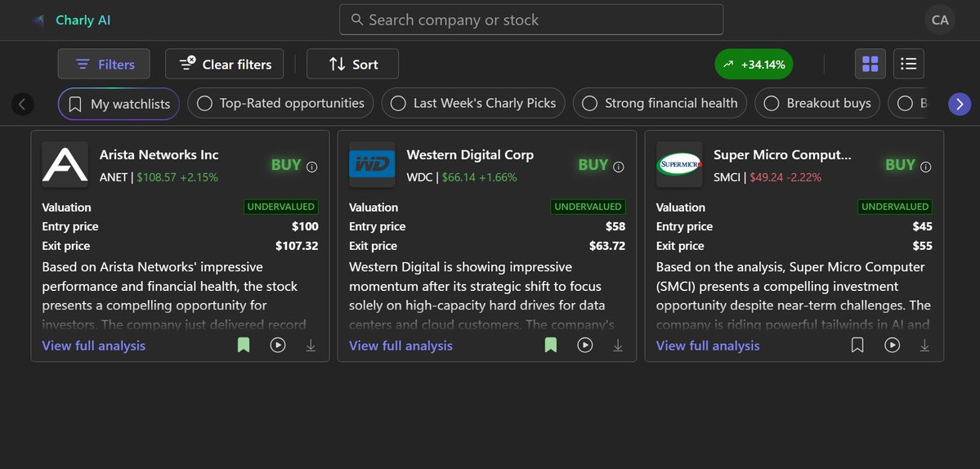The image size is (980, 469).
Task: Click the Supermicro company logo
Action: (679, 165)
